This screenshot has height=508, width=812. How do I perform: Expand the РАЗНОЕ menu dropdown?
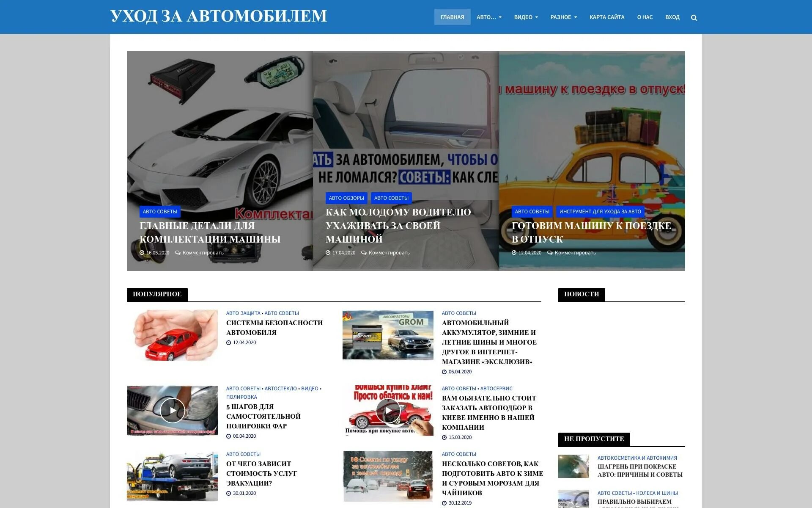click(564, 17)
